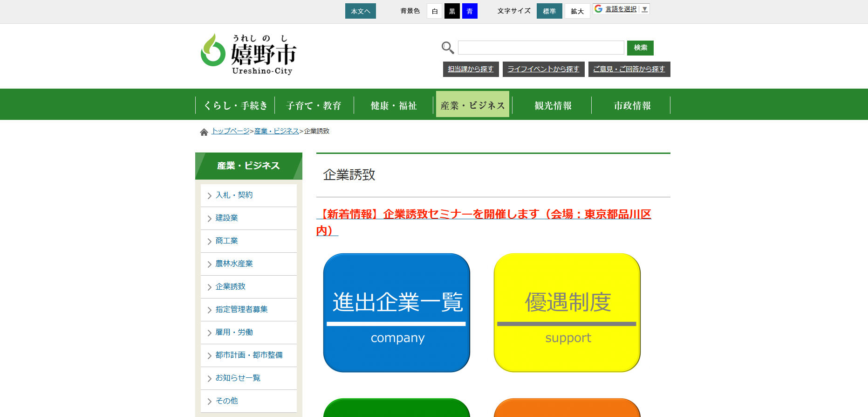Viewport: 868px width, 417px height.
Task: Click chevron beside 建設業
Action: [x=210, y=219]
